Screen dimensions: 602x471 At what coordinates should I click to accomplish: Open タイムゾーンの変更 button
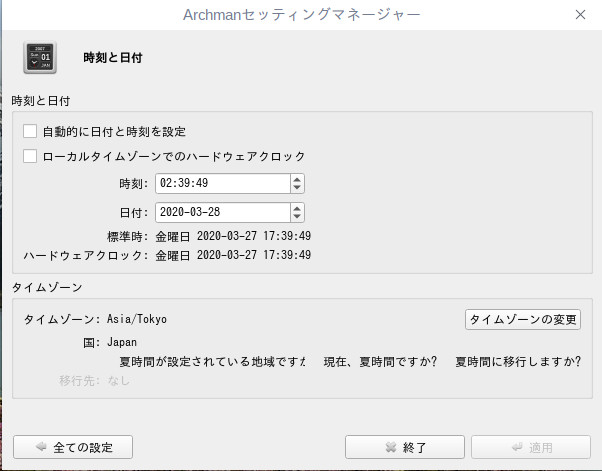[523, 319]
